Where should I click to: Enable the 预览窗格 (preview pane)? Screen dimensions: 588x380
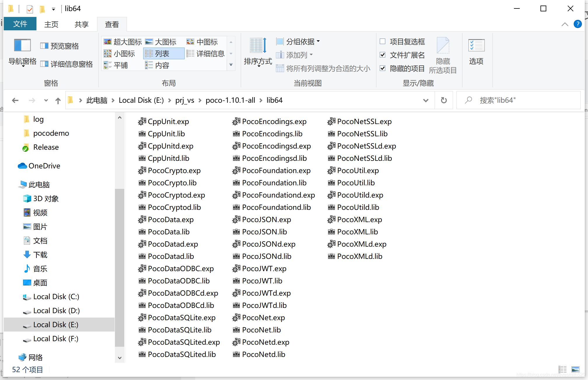tap(60, 46)
